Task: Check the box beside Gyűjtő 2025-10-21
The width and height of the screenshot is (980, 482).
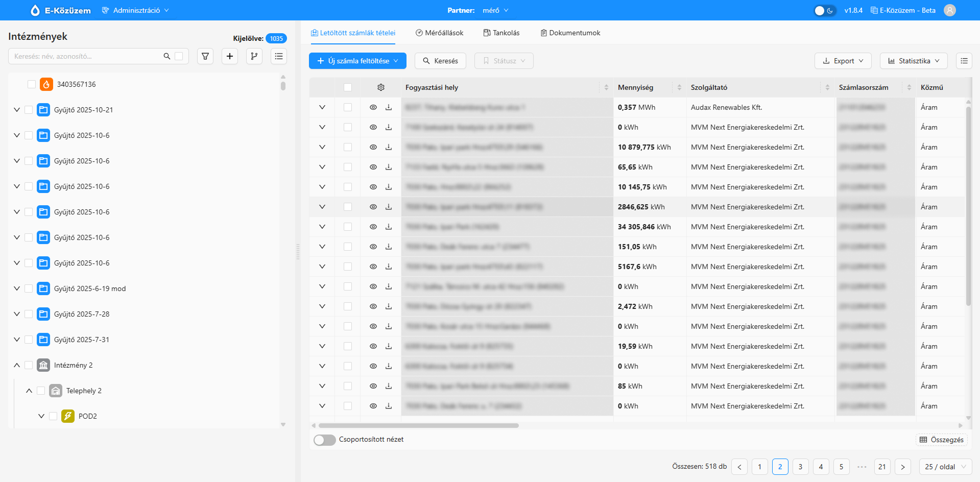Action: tap(29, 110)
